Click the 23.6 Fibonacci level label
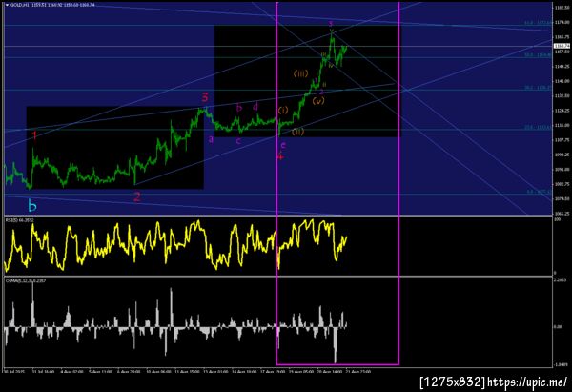The image size is (572, 392). pyautogui.click(x=538, y=128)
